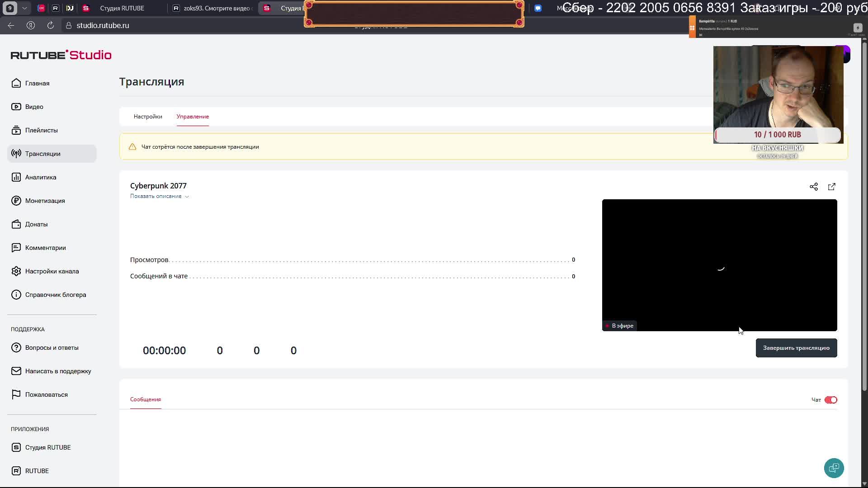
Task: Click the live stream preview player
Action: pyautogui.click(x=719, y=265)
